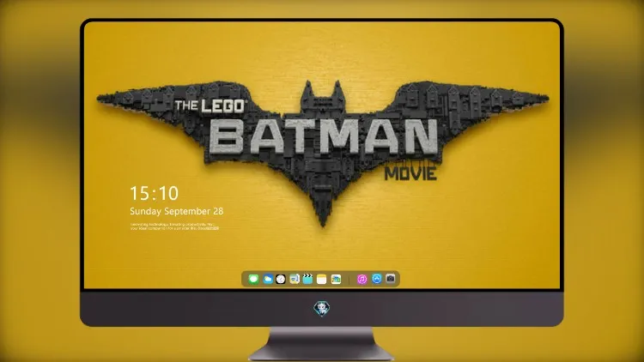
Task: Open the clapperboard video app in dock
Action: click(307, 279)
